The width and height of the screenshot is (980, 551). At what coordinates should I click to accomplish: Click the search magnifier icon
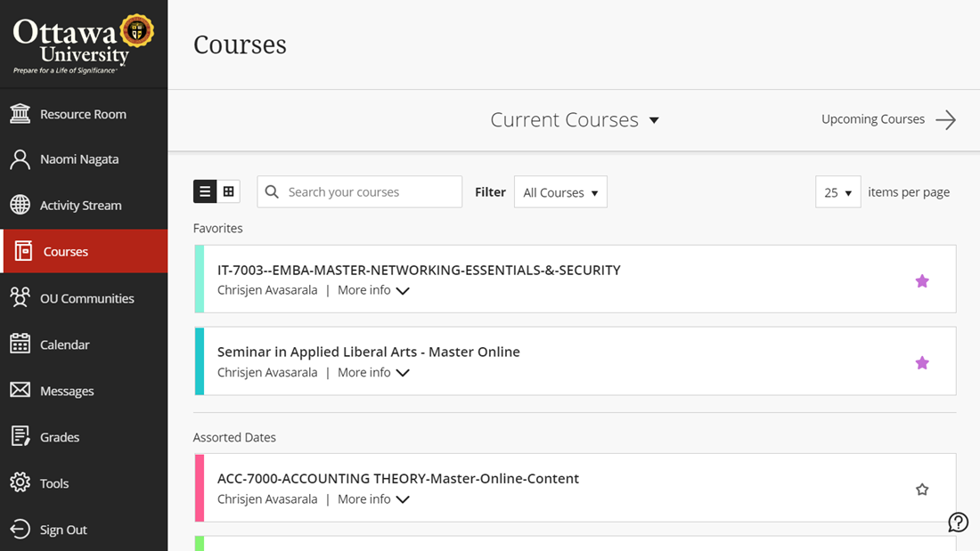point(273,192)
